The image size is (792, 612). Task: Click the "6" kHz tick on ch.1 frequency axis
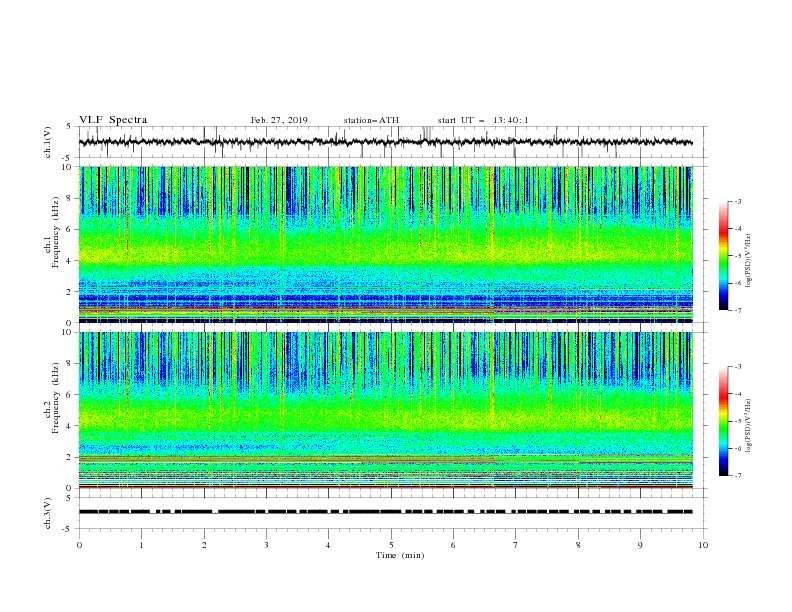coord(70,229)
